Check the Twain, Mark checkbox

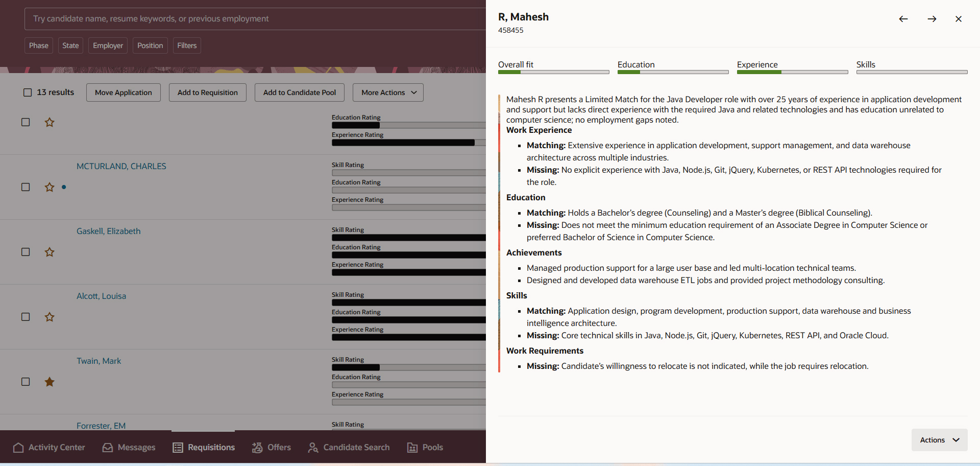(x=26, y=382)
